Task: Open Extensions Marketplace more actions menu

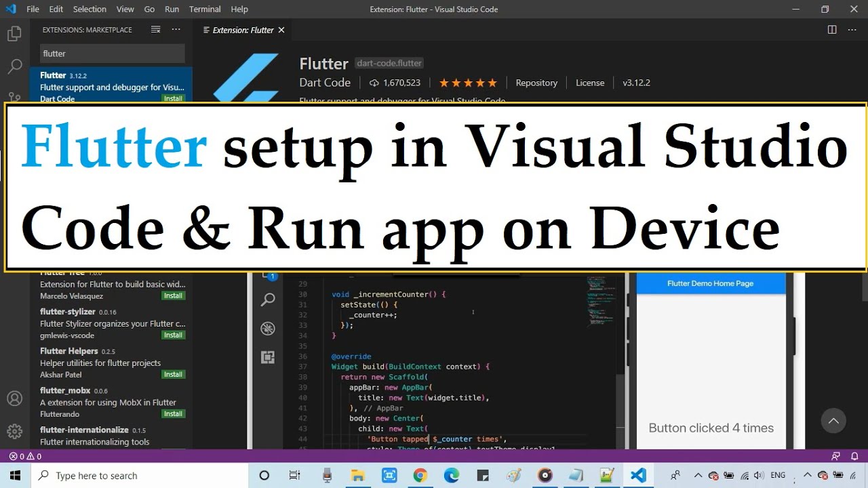Action: [x=176, y=30]
